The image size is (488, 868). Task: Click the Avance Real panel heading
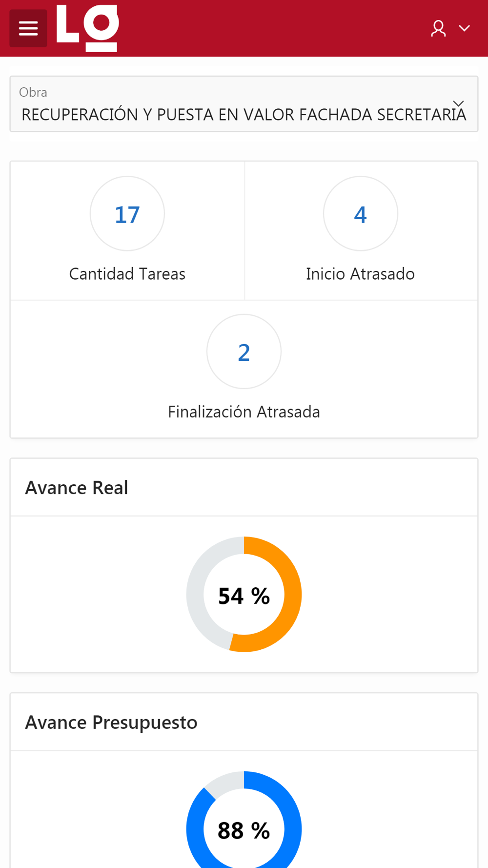click(77, 488)
